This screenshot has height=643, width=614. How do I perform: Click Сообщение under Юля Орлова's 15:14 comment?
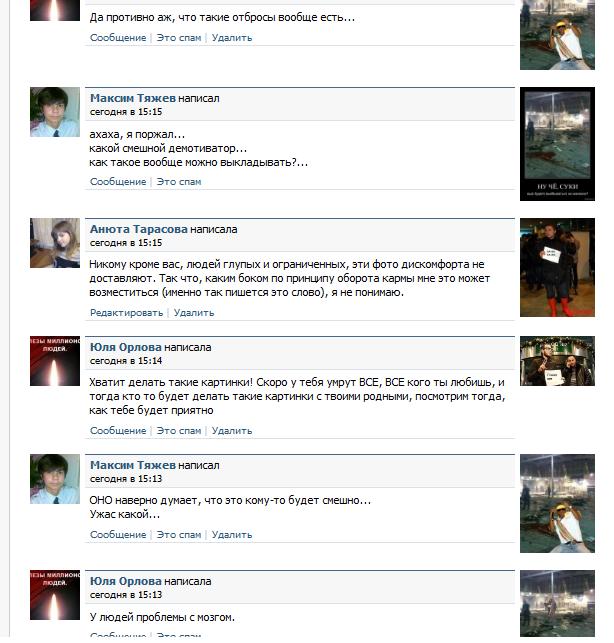118,431
